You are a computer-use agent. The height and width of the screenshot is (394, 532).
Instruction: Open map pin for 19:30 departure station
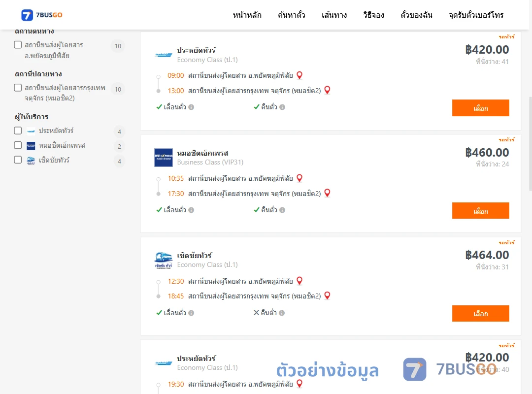[x=299, y=384]
